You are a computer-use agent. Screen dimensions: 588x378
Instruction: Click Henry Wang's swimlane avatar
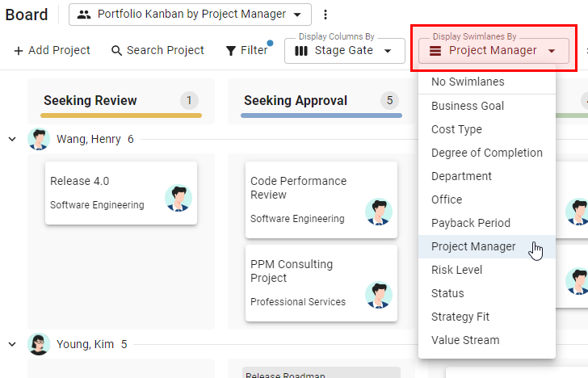(39, 139)
